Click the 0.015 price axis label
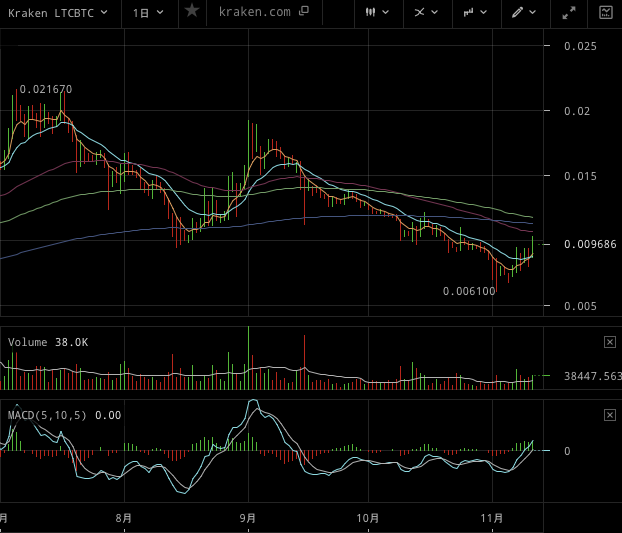This screenshot has height=533, width=622. [580, 176]
